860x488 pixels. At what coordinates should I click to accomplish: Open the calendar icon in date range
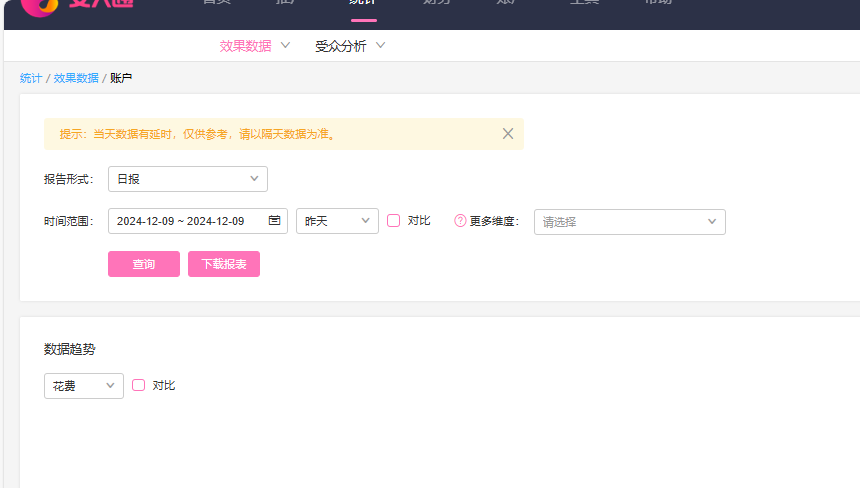[x=274, y=220]
